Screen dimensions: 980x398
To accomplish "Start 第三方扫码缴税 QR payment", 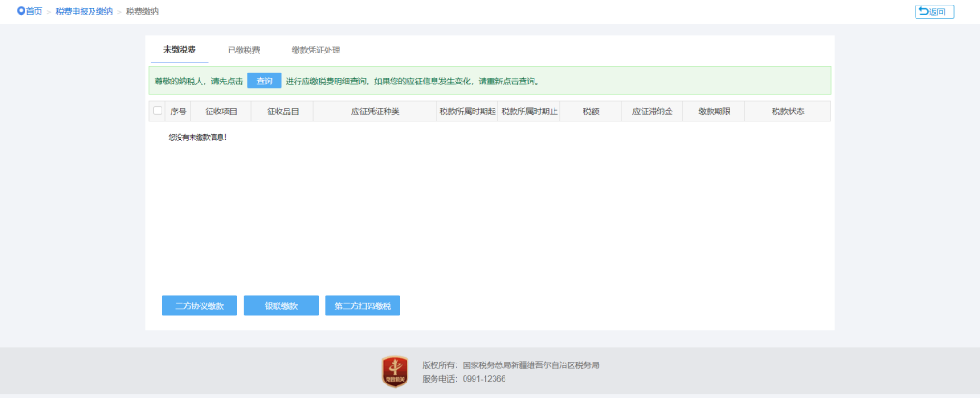I will 362,306.
